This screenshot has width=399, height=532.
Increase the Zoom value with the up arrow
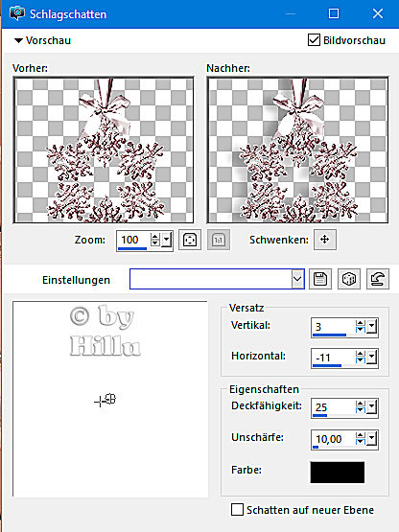tap(155, 237)
